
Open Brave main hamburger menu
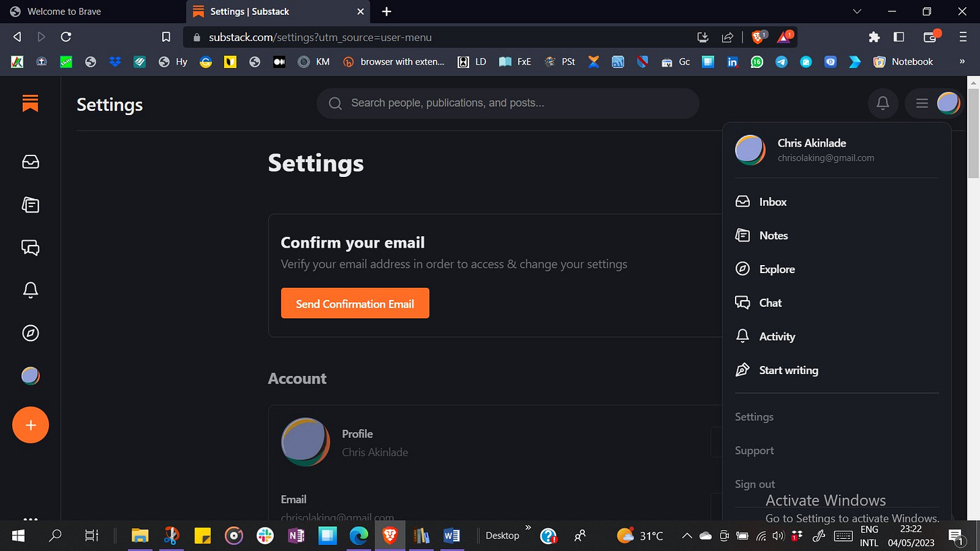click(963, 37)
